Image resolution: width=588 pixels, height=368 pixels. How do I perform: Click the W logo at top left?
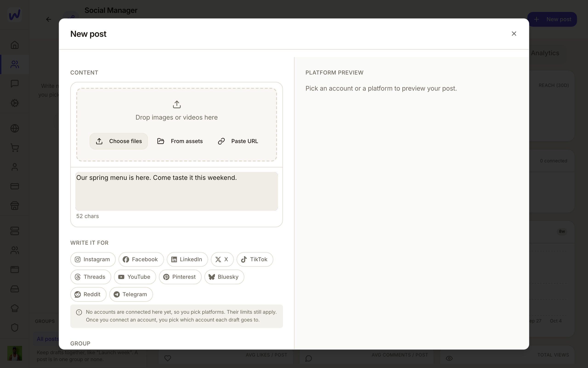14,14
